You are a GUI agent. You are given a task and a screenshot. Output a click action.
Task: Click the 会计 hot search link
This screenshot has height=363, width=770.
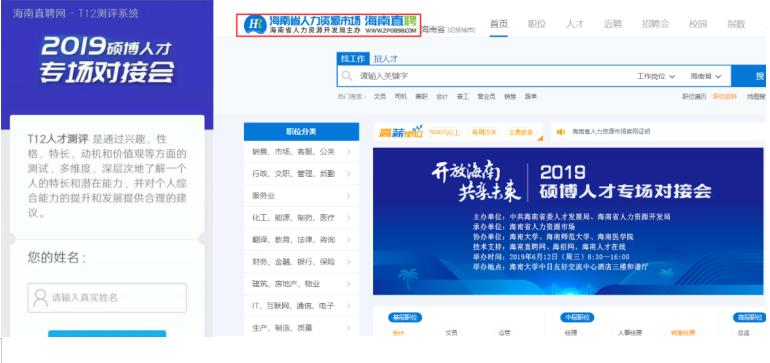click(442, 97)
